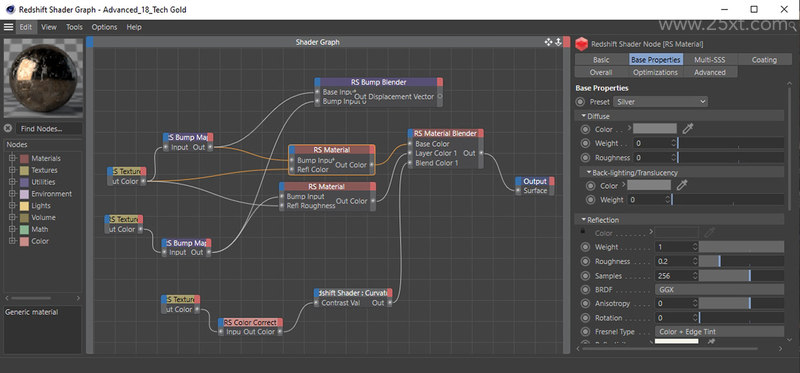The height and width of the screenshot is (373, 800).
Task: Toggle the Samples animation radio
Action: point(585,276)
